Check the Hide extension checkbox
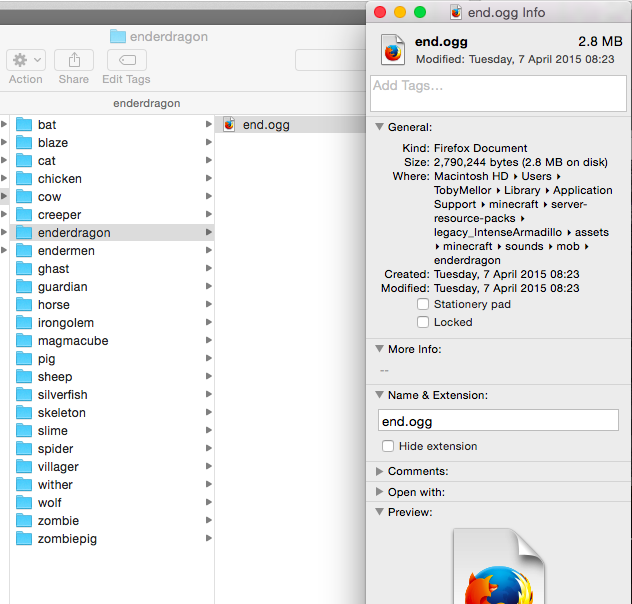 point(388,446)
